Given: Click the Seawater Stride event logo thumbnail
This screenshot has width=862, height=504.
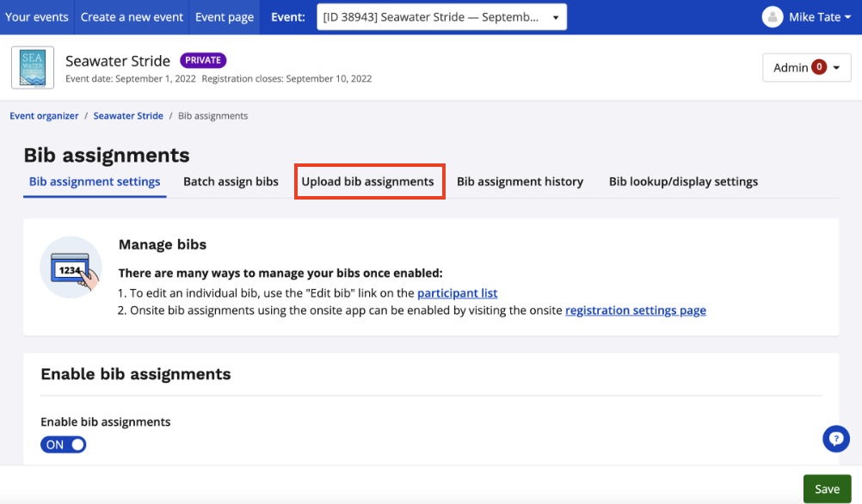Looking at the screenshot, I should [33, 68].
